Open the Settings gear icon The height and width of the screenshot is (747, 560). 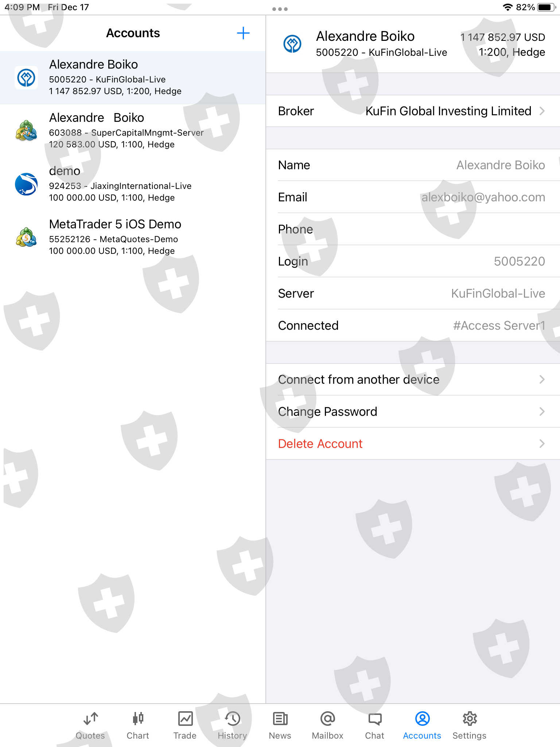(470, 719)
